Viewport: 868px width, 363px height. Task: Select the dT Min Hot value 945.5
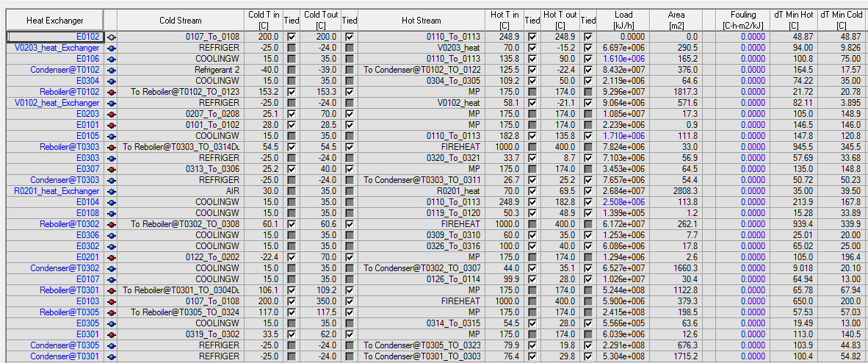[x=795, y=147]
